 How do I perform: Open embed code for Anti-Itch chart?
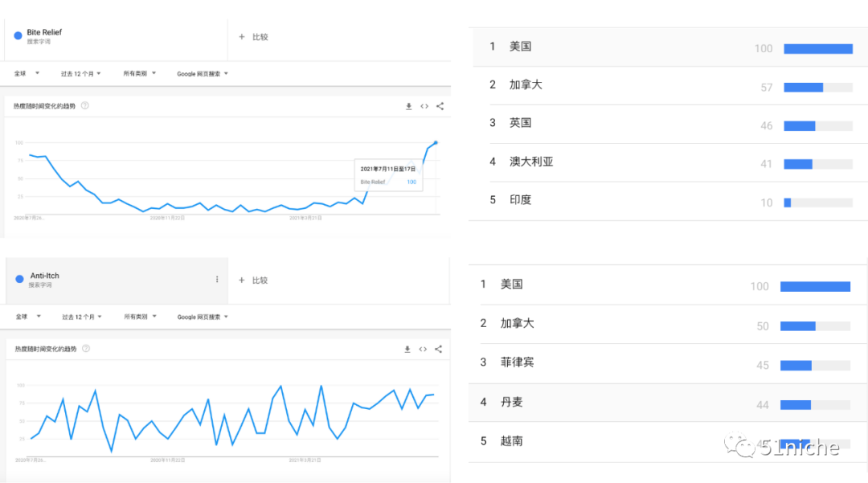pos(424,349)
